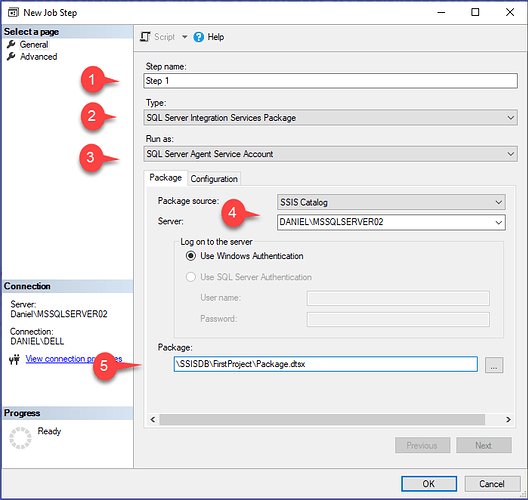Select the Advanced page

click(x=38, y=56)
